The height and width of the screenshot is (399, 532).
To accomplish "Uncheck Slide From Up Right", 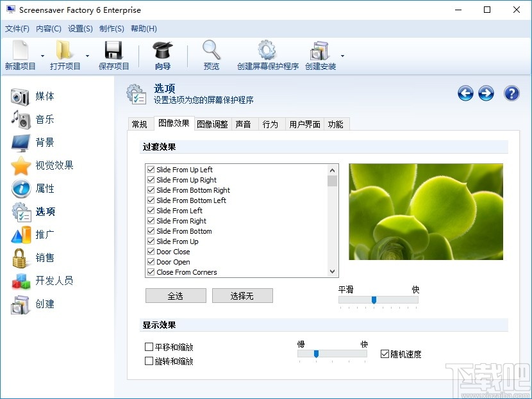I will (x=151, y=179).
